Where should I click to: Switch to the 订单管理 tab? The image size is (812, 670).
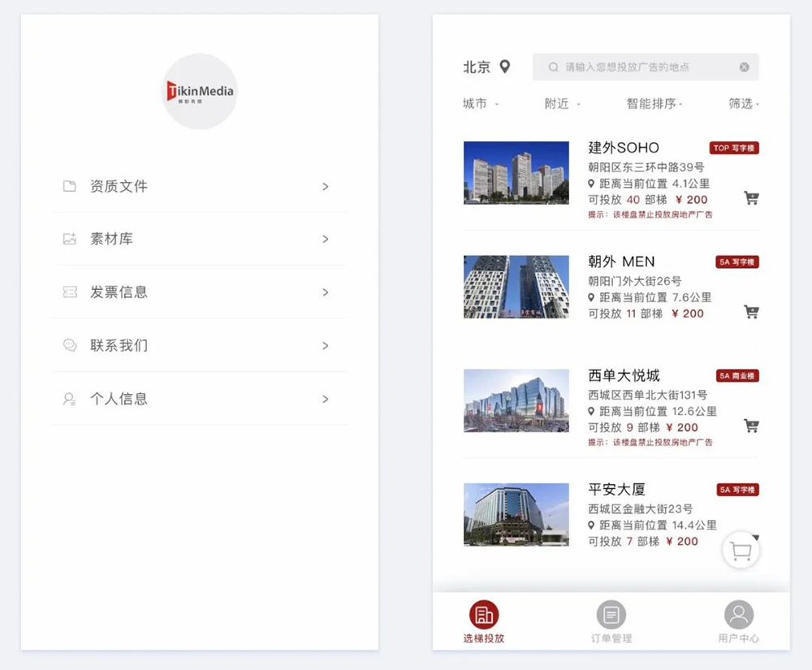[611, 622]
